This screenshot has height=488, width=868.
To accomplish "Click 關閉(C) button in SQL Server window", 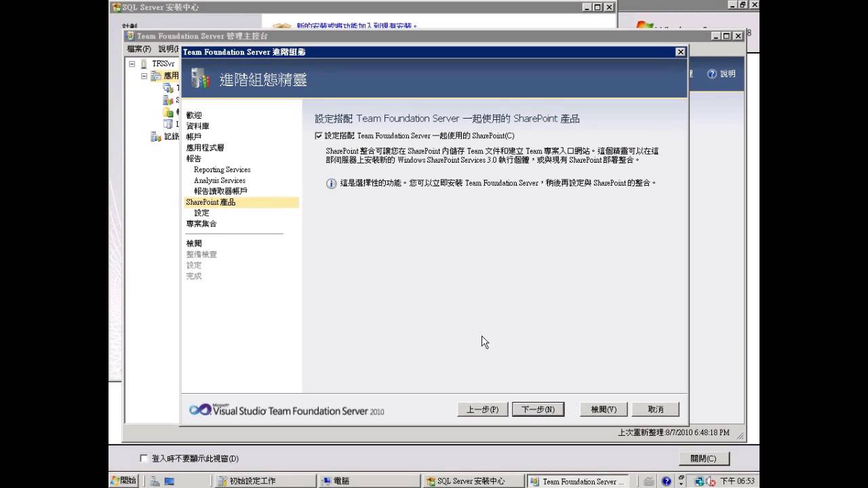I will coord(703,459).
